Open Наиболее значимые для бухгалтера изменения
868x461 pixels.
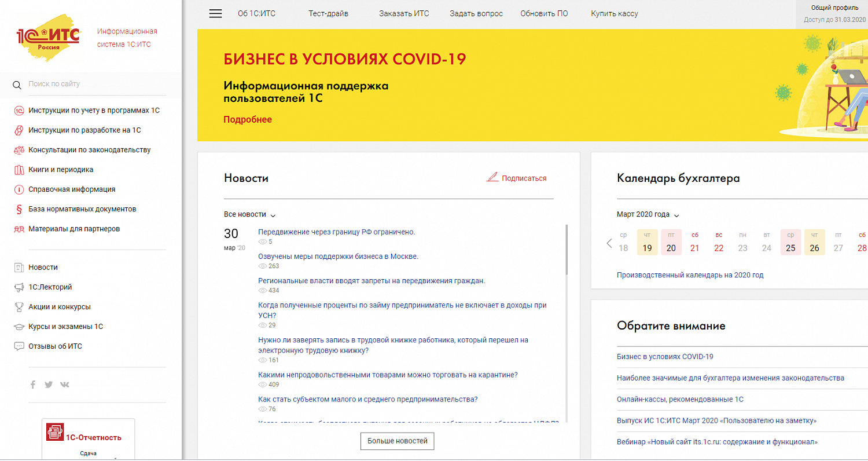coord(730,378)
